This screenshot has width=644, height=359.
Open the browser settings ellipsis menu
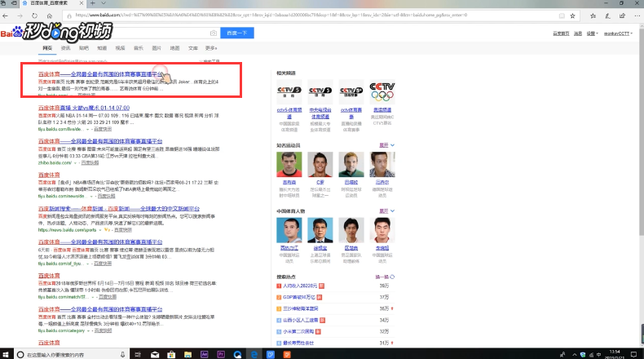(x=637, y=16)
